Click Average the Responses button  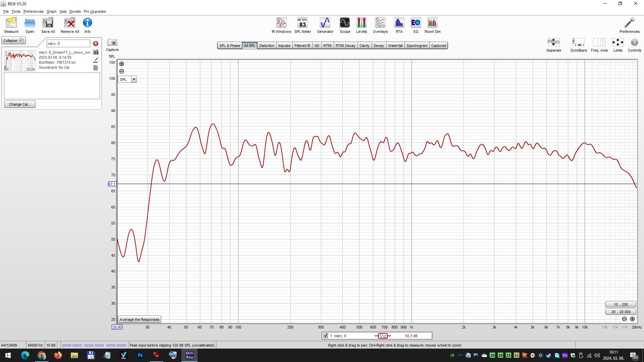(x=140, y=319)
